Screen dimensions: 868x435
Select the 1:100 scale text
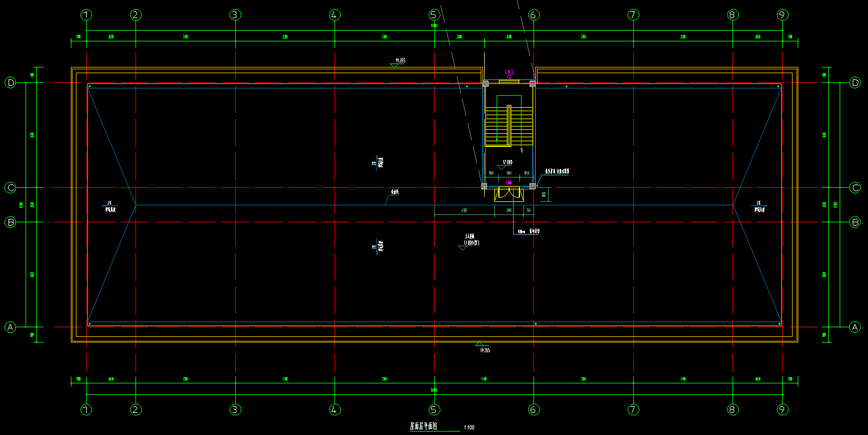tap(469, 427)
